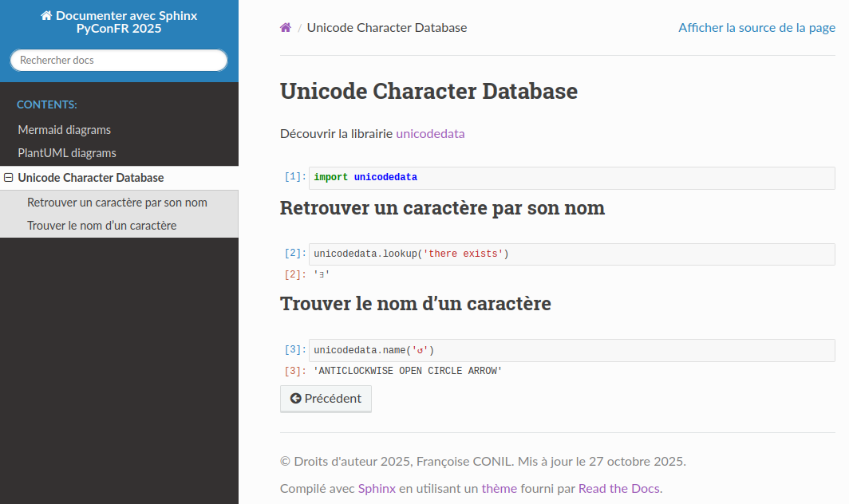
Task: Click Afficher la source de la page
Action: tap(756, 28)
